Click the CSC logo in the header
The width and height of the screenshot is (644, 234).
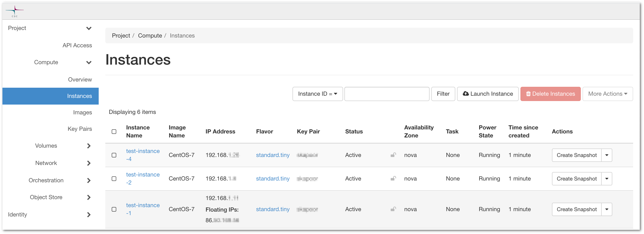point(14,11)
